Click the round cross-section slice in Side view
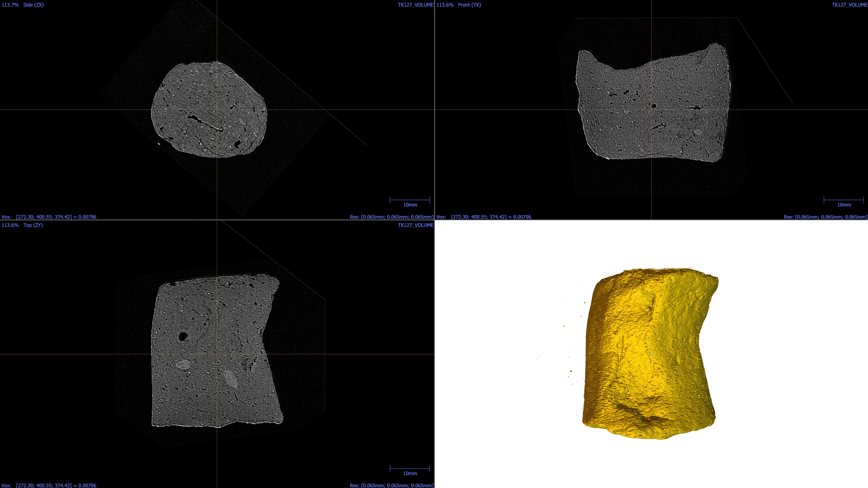This screenshot has height=488, width=868. click(209, 109)
